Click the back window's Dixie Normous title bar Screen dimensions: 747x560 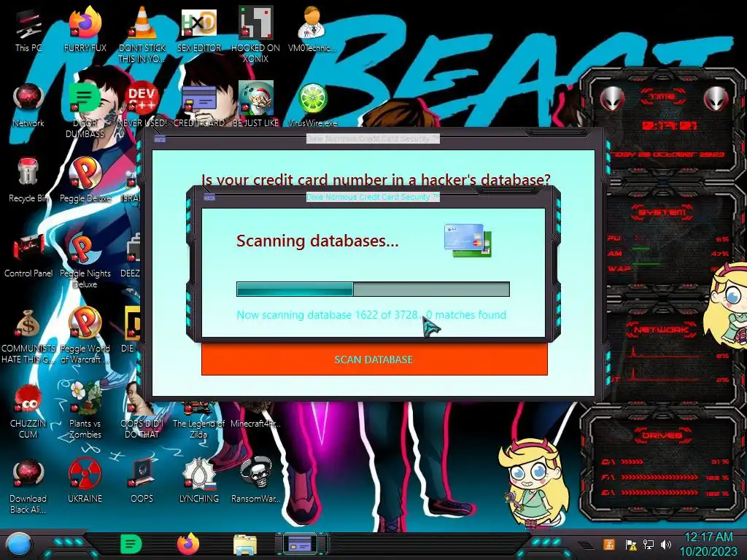click(373, 139)
